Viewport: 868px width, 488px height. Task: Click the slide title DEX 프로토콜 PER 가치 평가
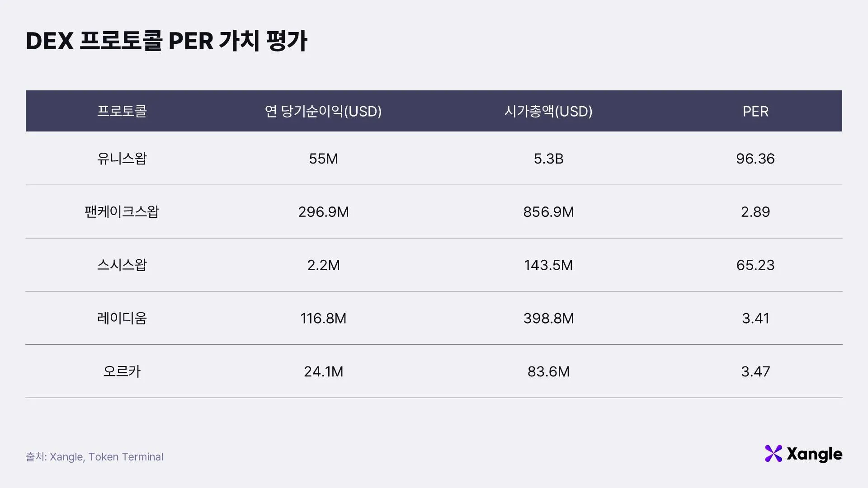166,41
